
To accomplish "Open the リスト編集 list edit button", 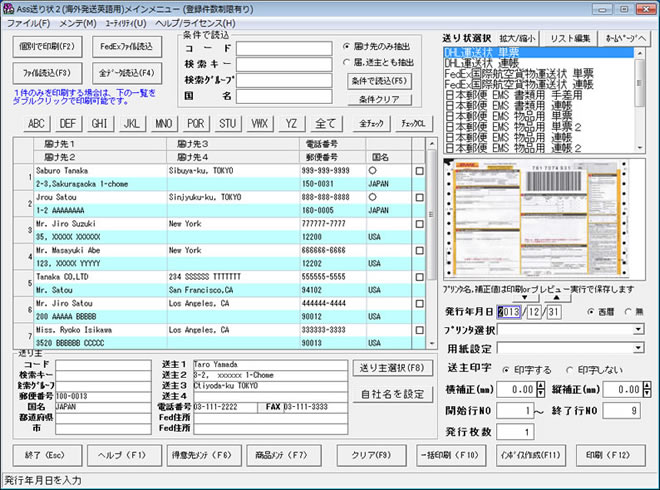I will (x=569, y=37).
